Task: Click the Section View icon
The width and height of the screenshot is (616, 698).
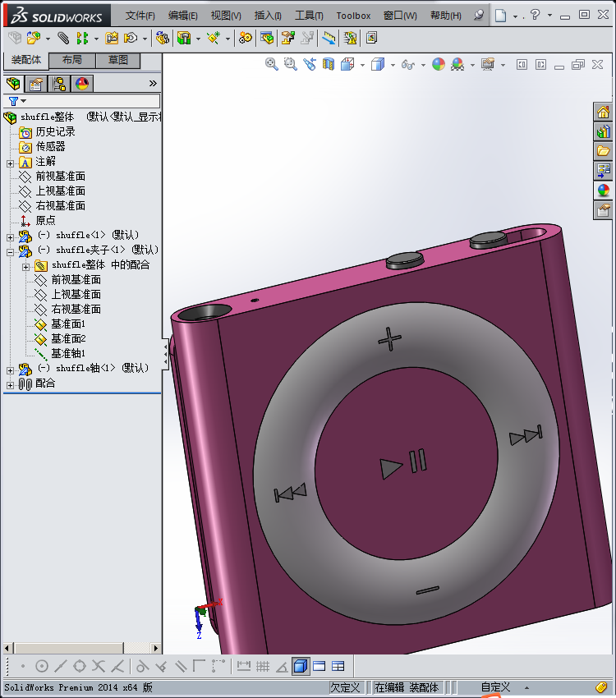Action: pos(329,65)
